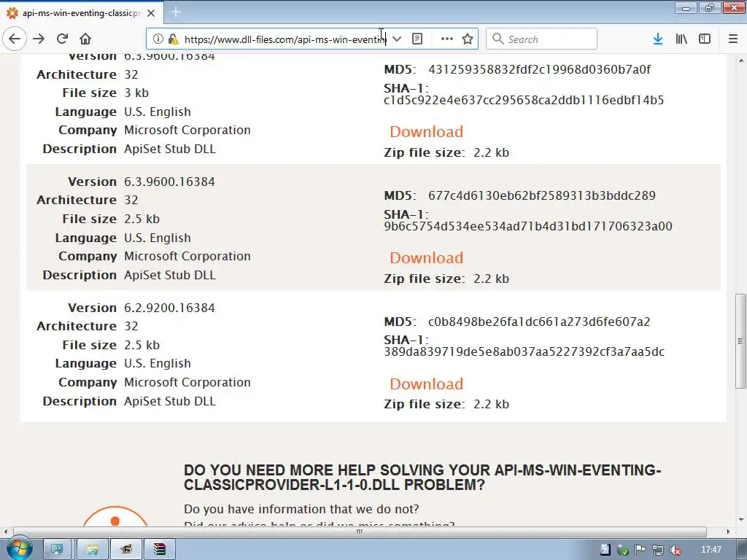The height and width of the screenshot is (560, 747).
Task: Click "Do you have information that we do not?"
Action: [x=301, y=509]
